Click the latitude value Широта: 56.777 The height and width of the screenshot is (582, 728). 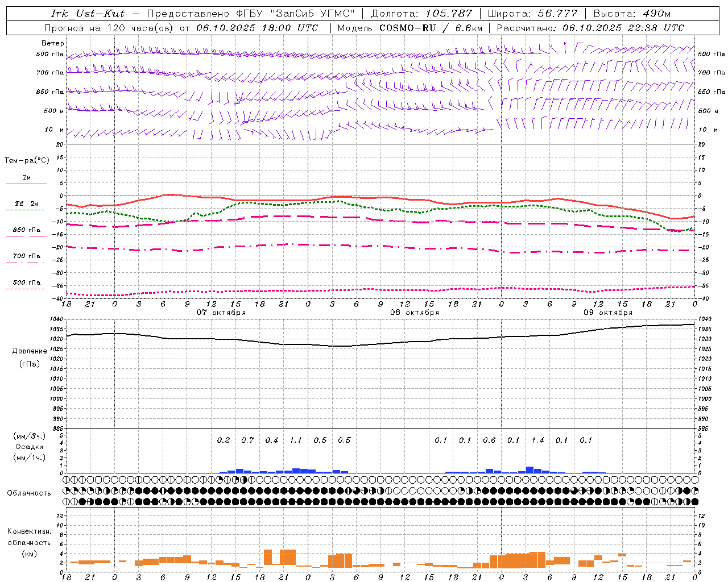tap(532, 14)
